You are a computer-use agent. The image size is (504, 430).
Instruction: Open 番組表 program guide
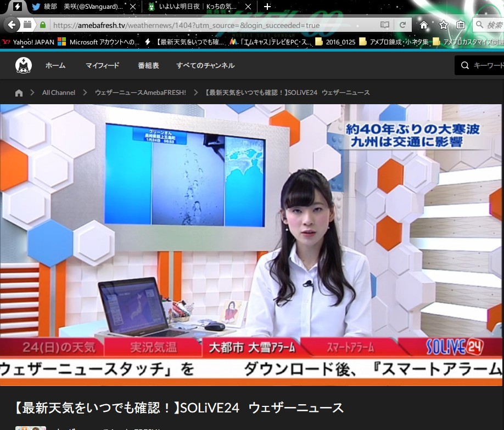(x=148, y=65)
